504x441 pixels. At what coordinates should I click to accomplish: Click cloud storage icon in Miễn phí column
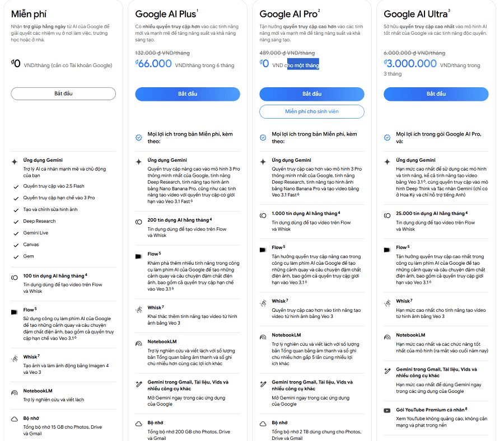(x=15, y=419)
